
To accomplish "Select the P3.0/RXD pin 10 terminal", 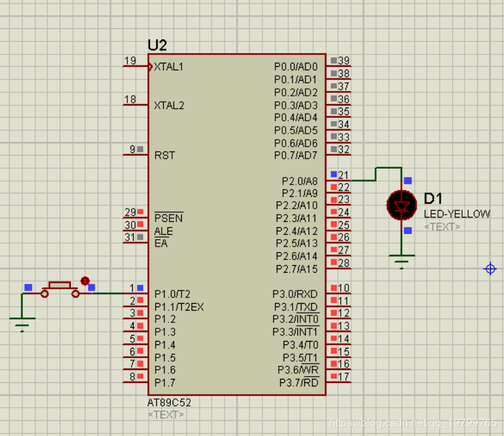I will (x=339, y=293).
